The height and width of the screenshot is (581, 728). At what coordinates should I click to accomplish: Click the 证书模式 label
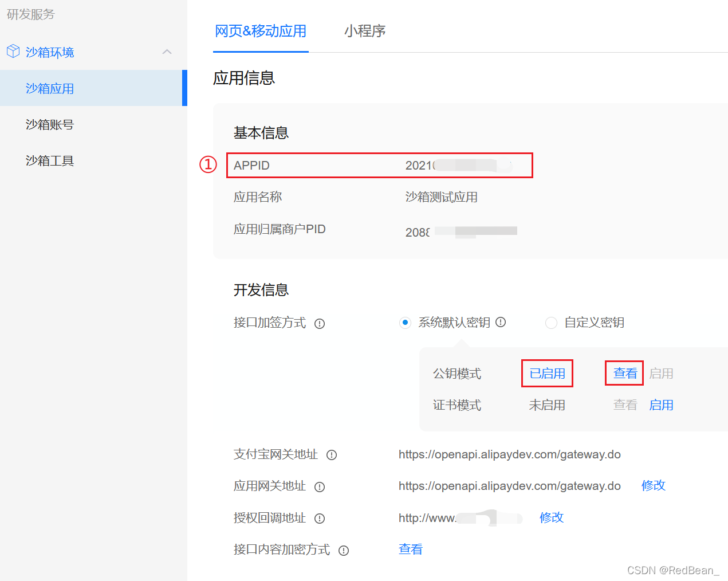(457, 405)
